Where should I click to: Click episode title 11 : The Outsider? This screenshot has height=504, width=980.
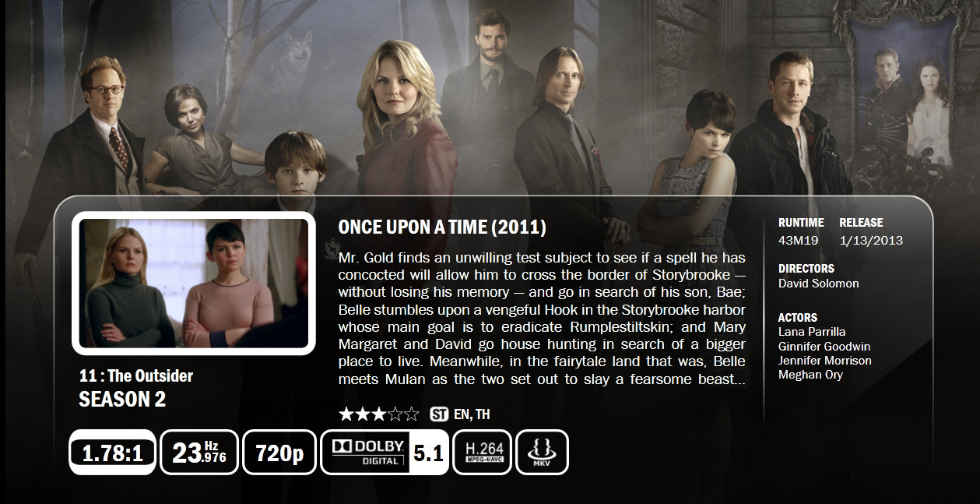(x=136, y=375)
